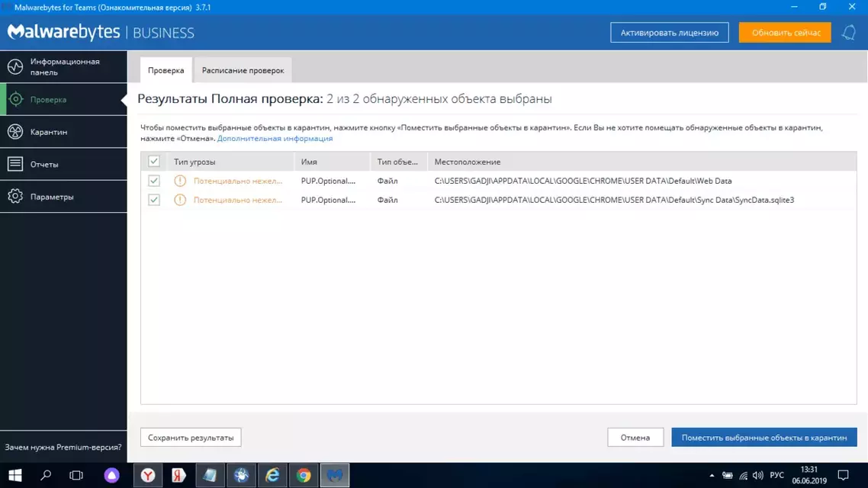Viewport: 868px width, 488px height.
Task: Select the Карантин quarantine icon
Action: pos(15,132)
